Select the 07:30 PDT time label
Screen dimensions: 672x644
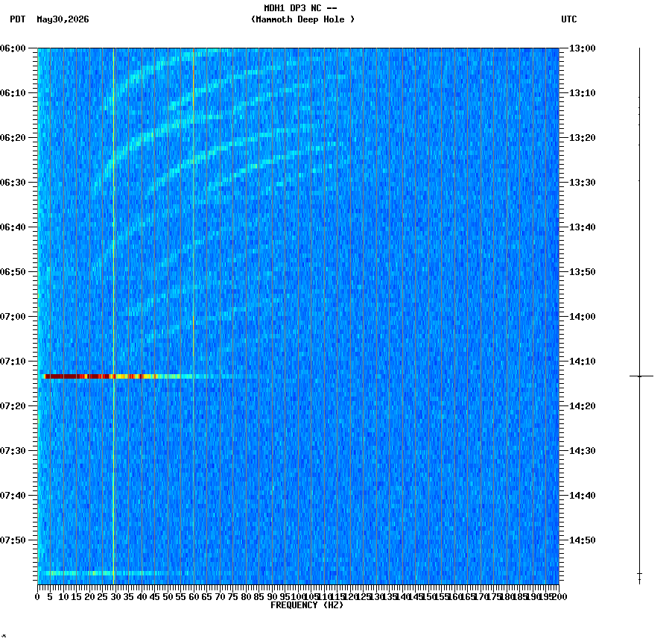[13, 451]
